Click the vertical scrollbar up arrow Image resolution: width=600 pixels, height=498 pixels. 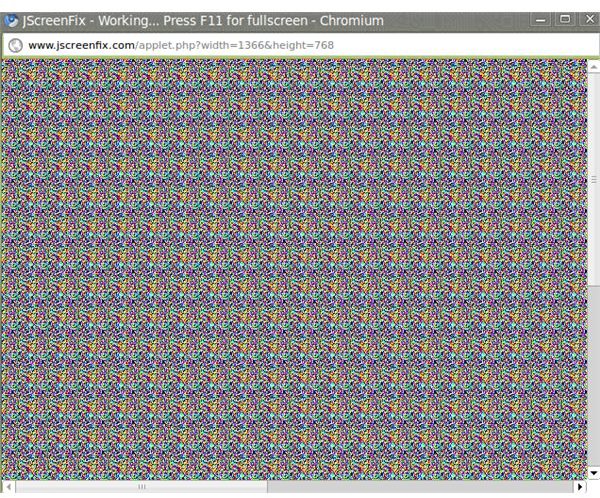(x=593, y=67)
